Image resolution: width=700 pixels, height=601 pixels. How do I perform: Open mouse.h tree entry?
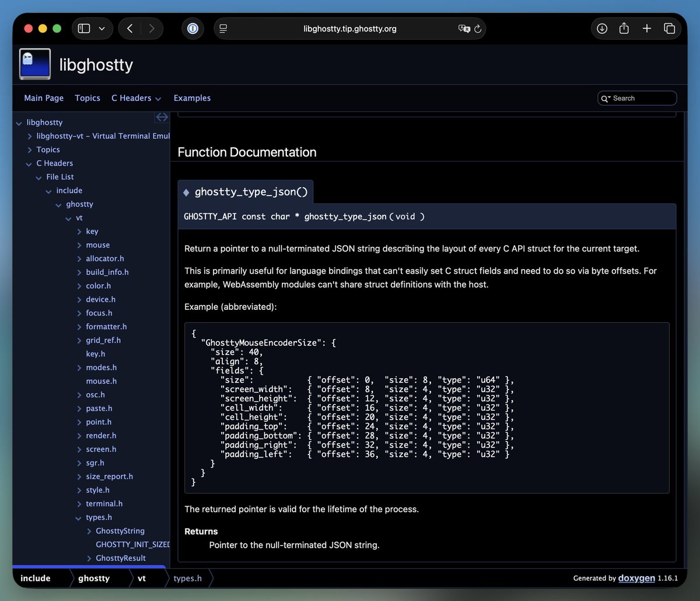point(101,381)
